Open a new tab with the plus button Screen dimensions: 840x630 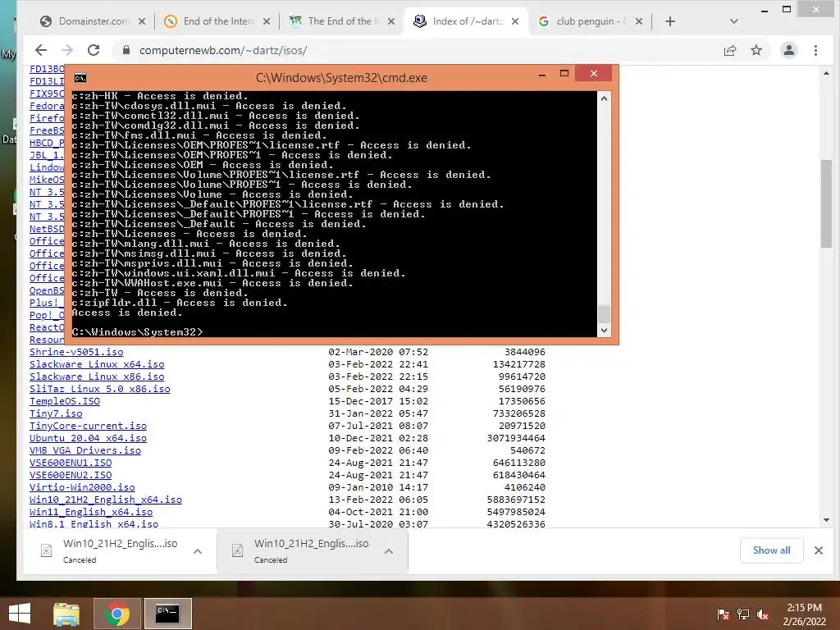click(669, 21)
